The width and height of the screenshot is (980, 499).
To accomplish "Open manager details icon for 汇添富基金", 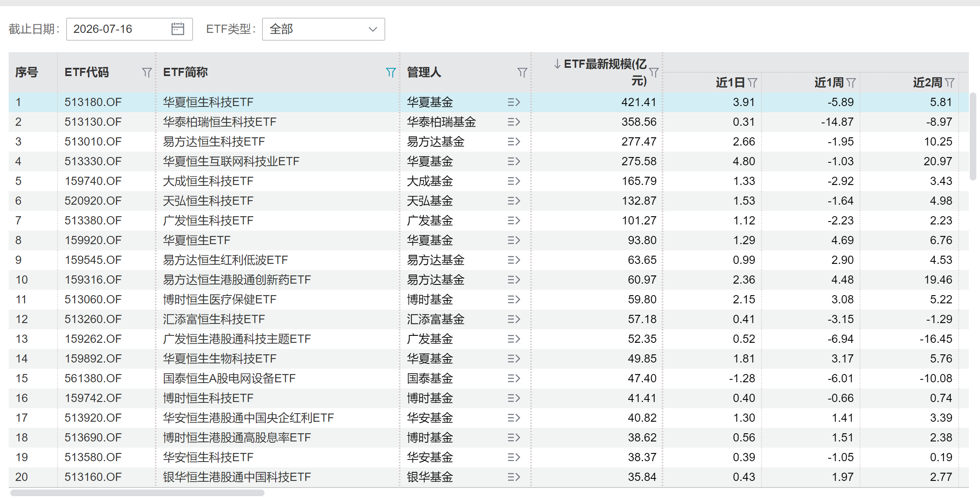I will click(x=514, y=319).
